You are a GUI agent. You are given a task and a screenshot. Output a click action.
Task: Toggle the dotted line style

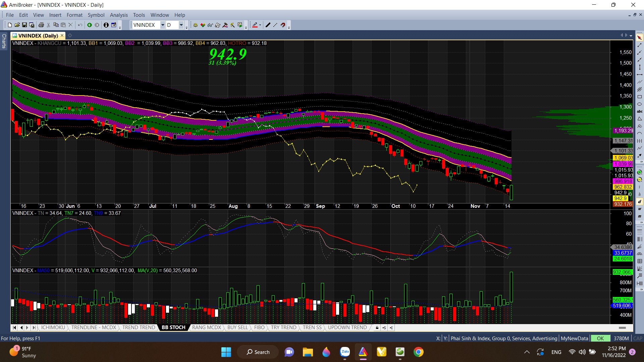pos(275,25)
